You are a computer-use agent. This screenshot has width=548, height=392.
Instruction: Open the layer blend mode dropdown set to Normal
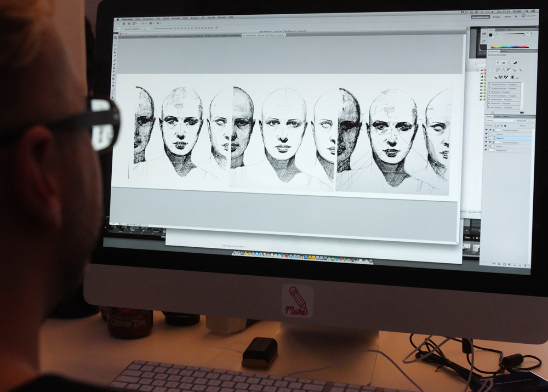coord(501,120)
